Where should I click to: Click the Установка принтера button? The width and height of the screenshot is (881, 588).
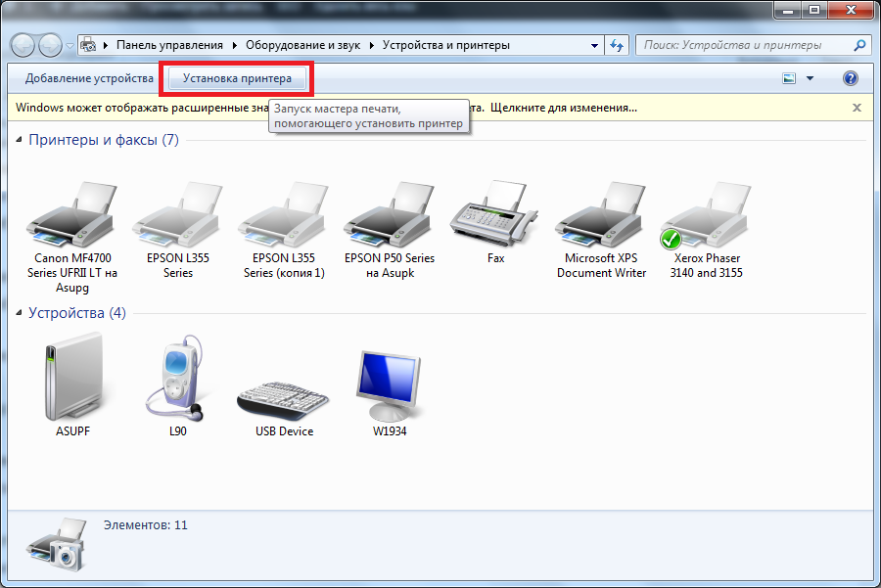(x=238, y=77)
